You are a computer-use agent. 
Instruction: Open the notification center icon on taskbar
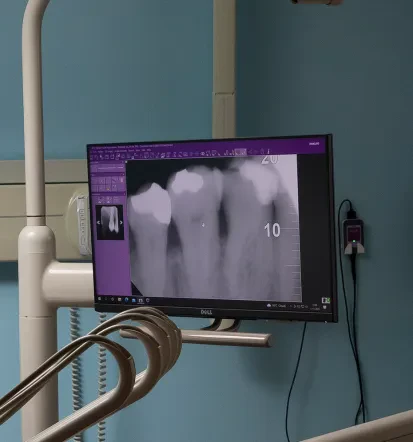(325, 308)
